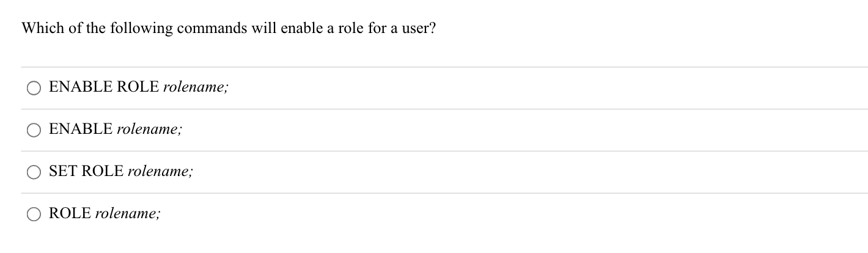Screen dimensions: 868x253
Task: Click italic "rolename;" in the ROLE-only option
Action: [x=129, y=214]
